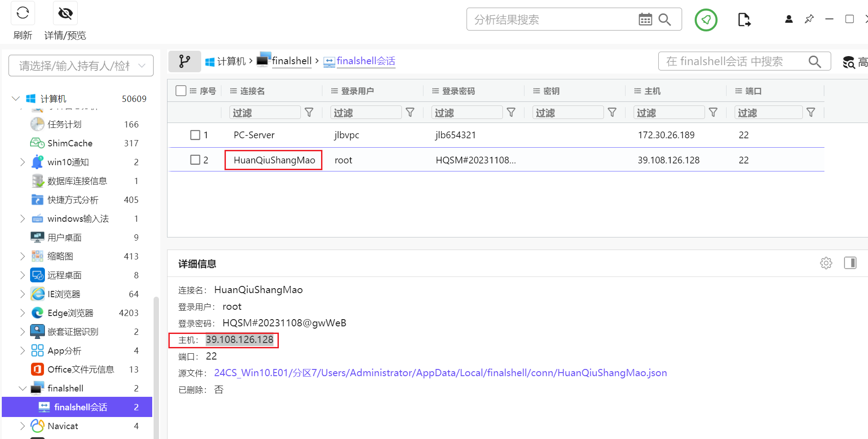Toggle the details/preview eye icon
Screen dimensions: 868x439
pyautogui.click(x=65, y=13)
